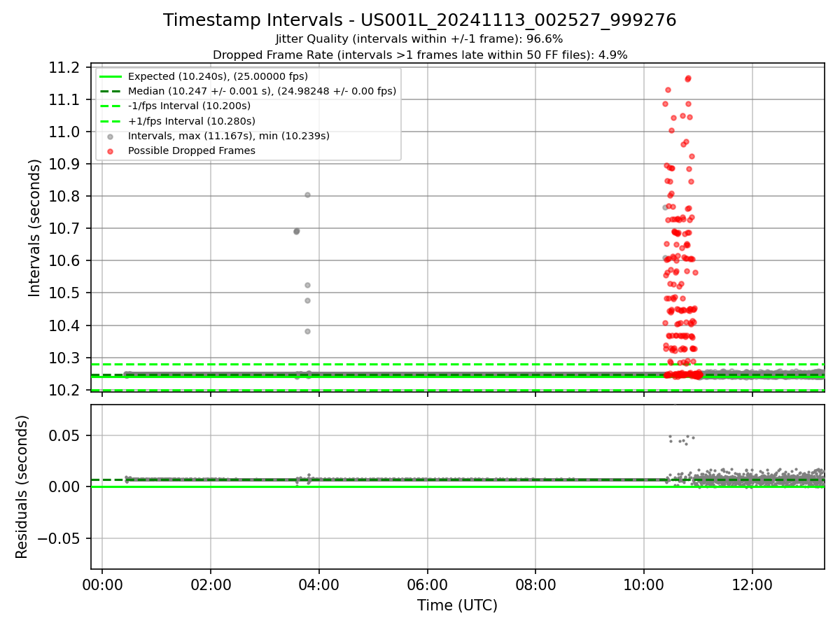This screenshot has width=840, height=630.
Task: Click the red dot marker in the legend
Action: click(x=111, y=150)
